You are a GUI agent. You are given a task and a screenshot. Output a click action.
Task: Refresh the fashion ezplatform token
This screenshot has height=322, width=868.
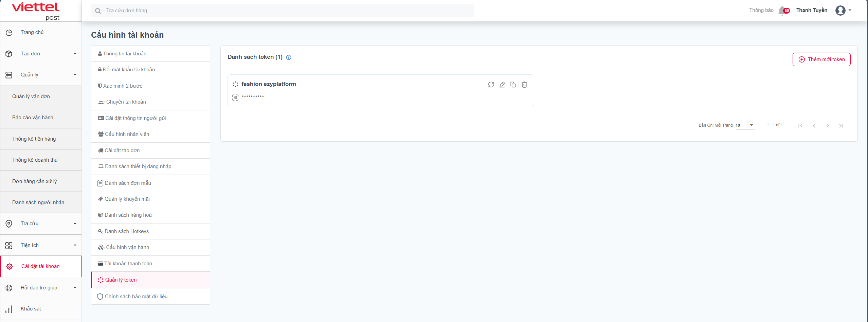pyautogui.click(x=491, y=85)
